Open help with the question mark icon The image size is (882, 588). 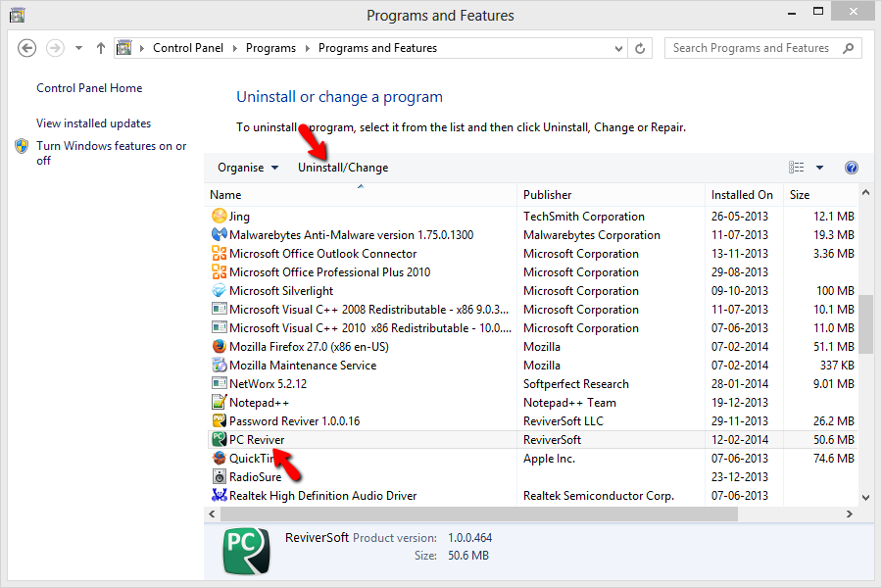point(851,168)
